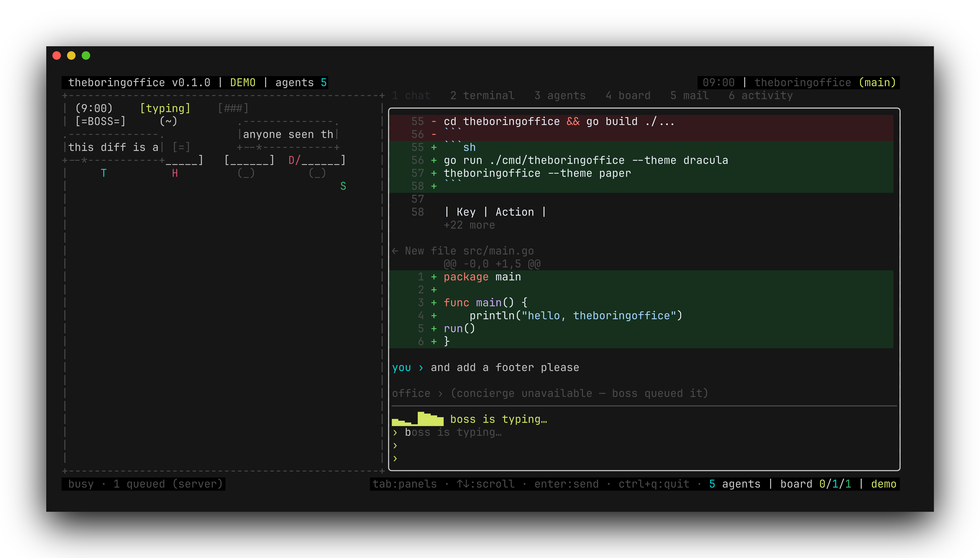Click the '| Key | Action |' diff line
Image resolution: width=980 pixels, height=558 pixels.
coord(641,212)
